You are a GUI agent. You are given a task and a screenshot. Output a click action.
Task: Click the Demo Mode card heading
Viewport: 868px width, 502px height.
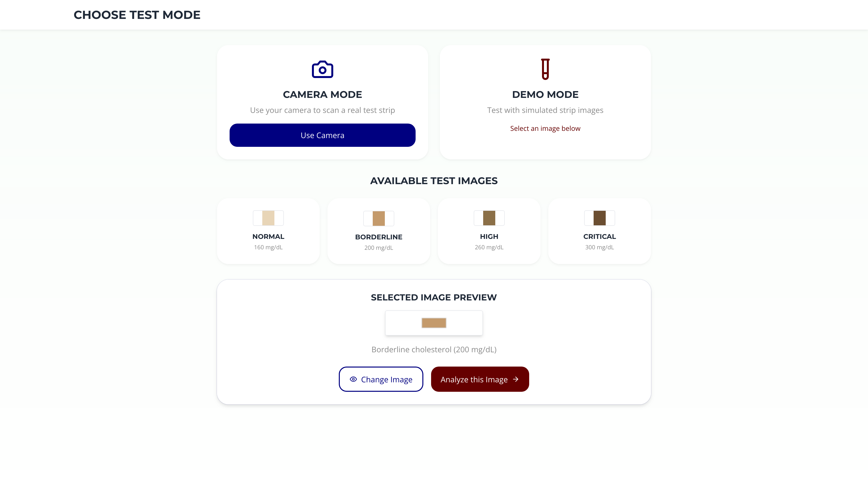[545, 94]
